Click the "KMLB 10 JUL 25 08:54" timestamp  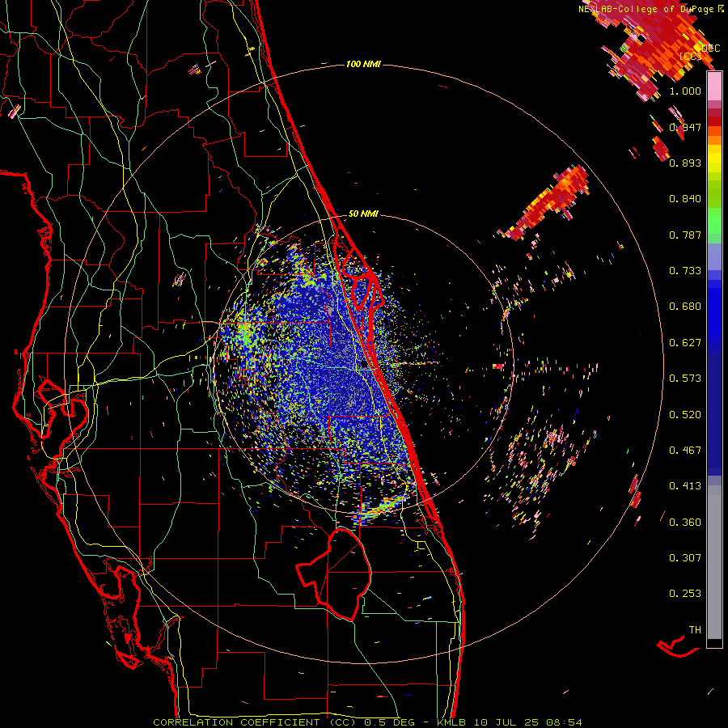click(x=510, y=722)
